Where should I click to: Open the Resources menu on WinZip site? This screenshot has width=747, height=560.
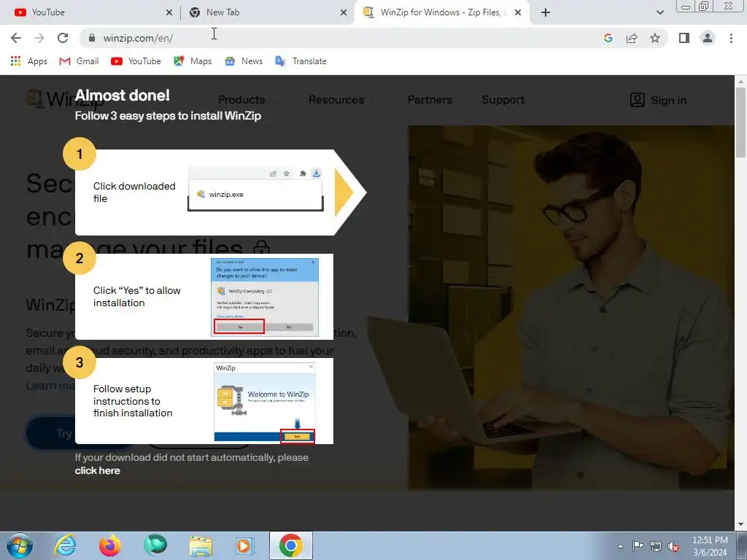tap(336, 99)
